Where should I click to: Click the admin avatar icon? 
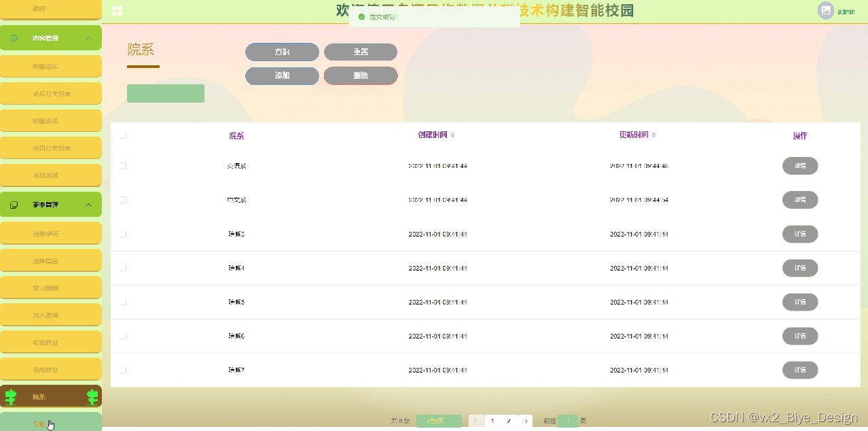coord(825,11)
